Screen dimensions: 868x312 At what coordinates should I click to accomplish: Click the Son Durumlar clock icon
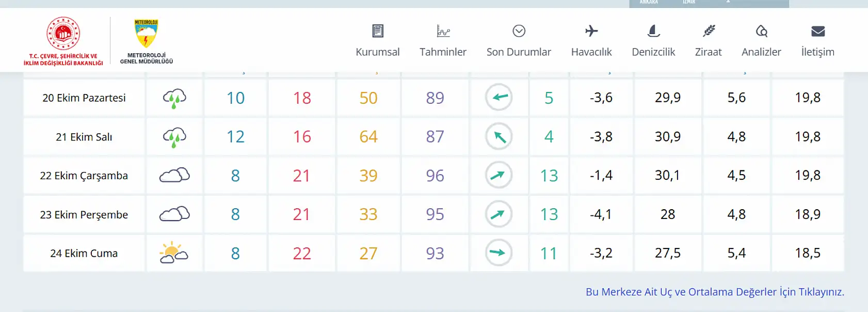(x=519, y=31)
